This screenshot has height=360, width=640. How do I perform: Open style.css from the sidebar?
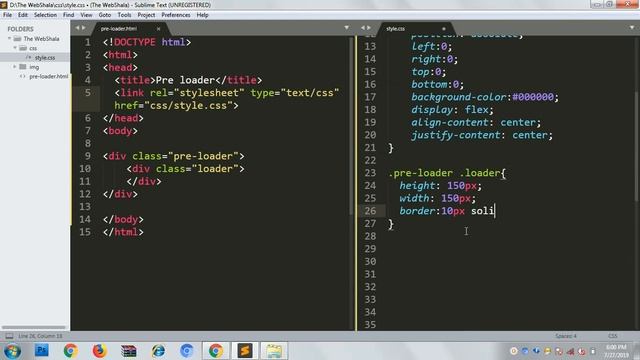click(x=45, y=58)
